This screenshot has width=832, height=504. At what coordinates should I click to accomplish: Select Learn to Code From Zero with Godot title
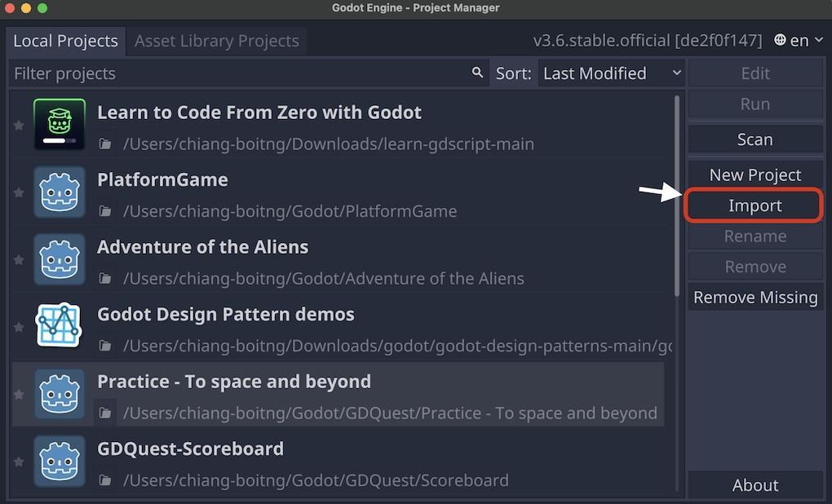[x=259, y=113]
